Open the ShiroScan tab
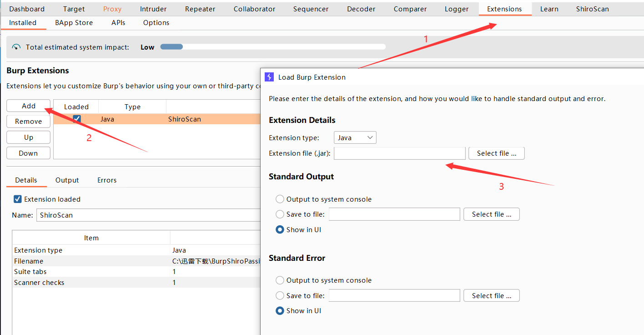Viewport: 644px width, 335px height. [x=592, y=9]
